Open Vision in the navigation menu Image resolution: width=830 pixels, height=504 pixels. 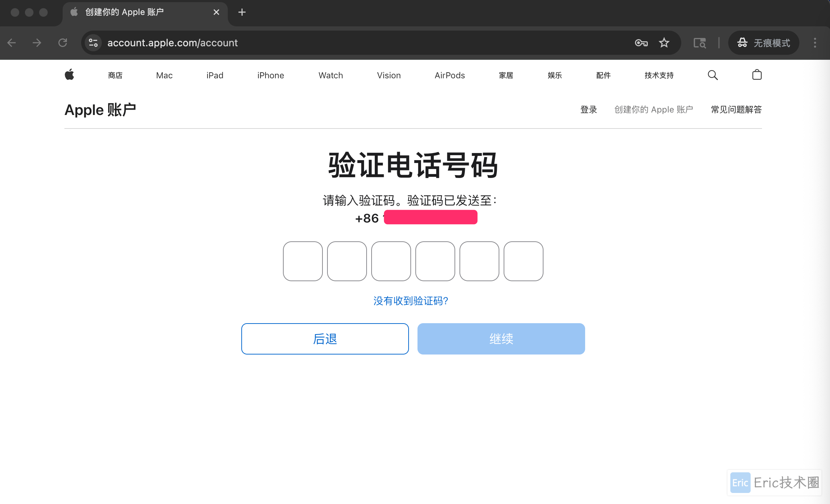click(x=389, y=75)
